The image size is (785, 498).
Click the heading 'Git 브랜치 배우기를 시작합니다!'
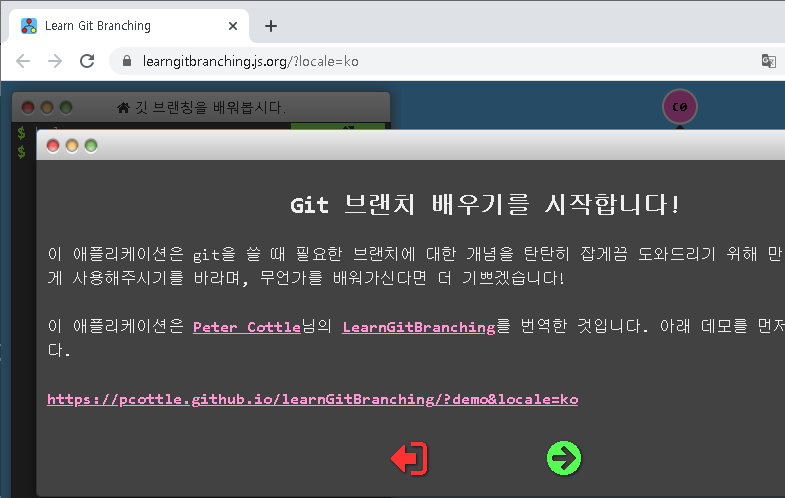pos(485,204)
